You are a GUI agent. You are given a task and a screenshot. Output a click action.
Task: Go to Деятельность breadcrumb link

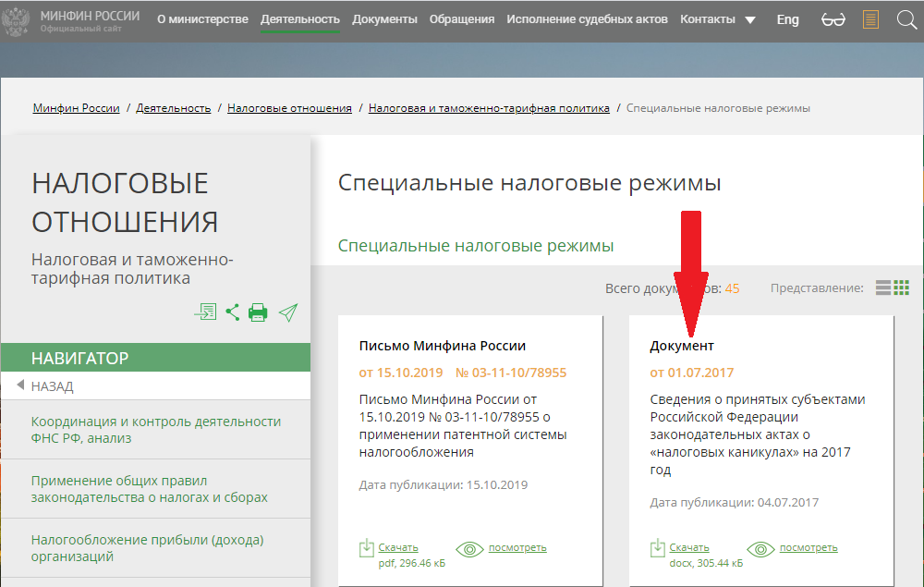tap(174, 108)
